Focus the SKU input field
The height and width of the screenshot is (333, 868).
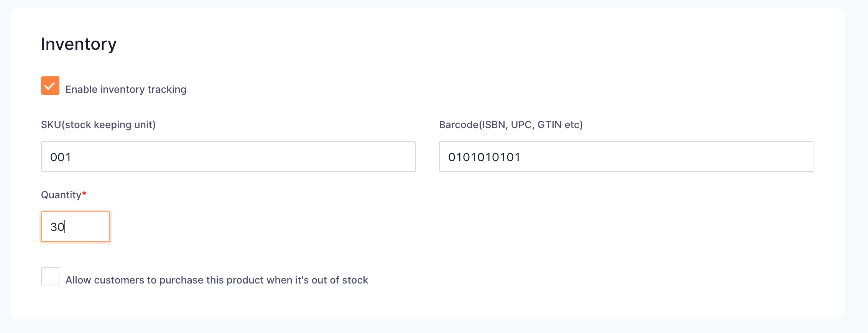(229, 157)
